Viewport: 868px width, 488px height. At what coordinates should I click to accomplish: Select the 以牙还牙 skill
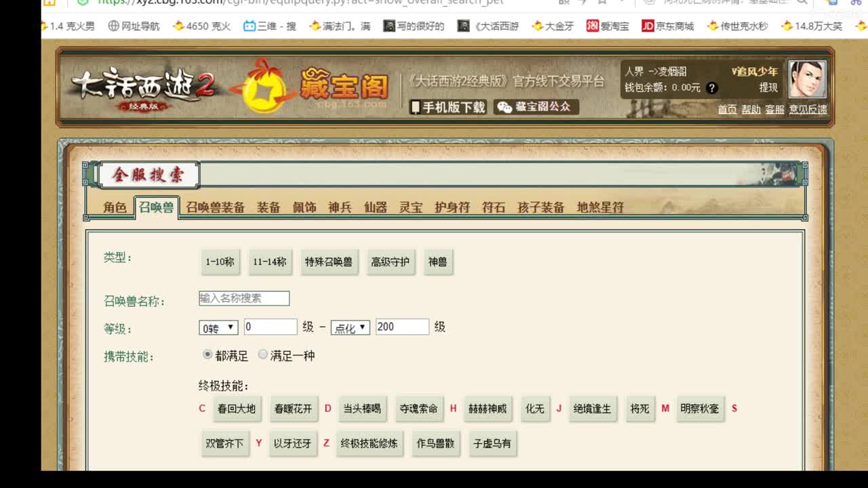pos(293,443)
